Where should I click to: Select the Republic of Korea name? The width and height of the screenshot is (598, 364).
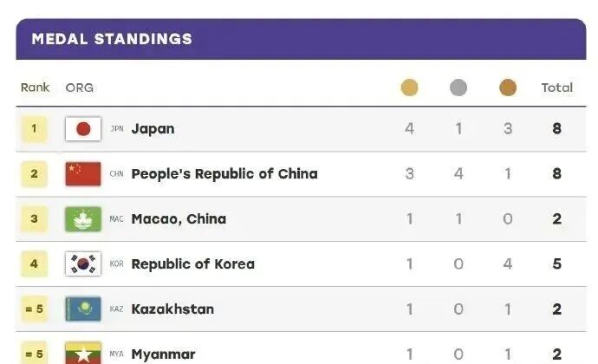click(193, 264)
